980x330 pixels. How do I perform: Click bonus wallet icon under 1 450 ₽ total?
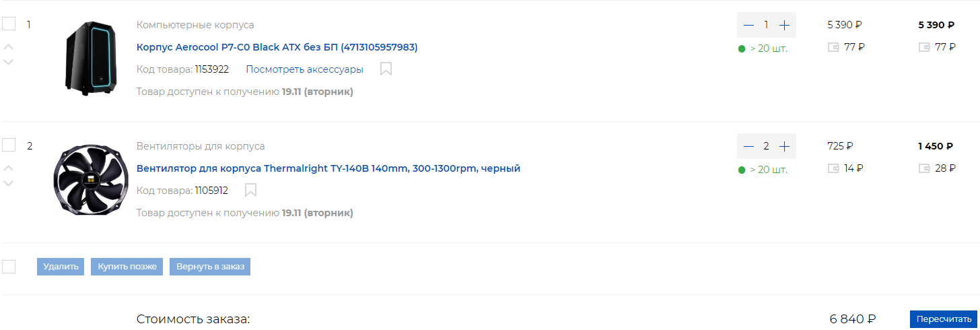pyautogui.click(x=925, y=168)
